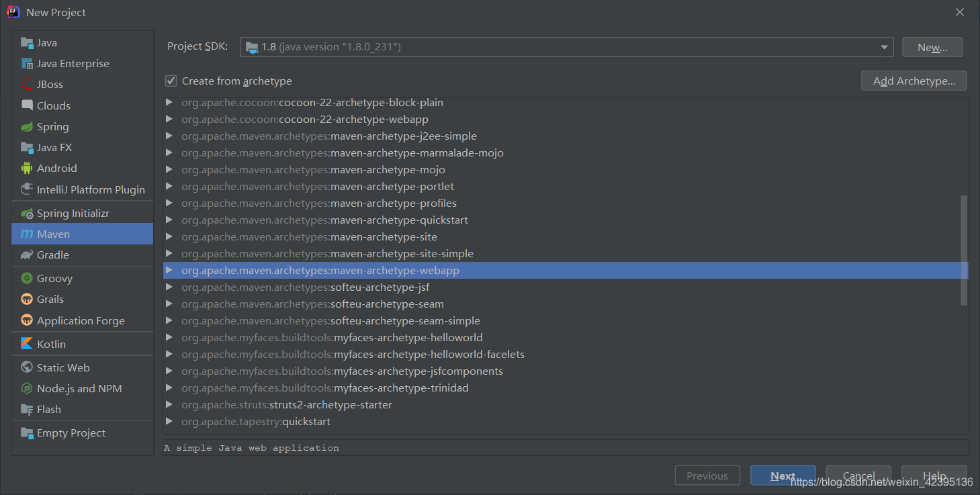
Task: Click the Spring Initializr icon
Action: [x=27, y=213]
